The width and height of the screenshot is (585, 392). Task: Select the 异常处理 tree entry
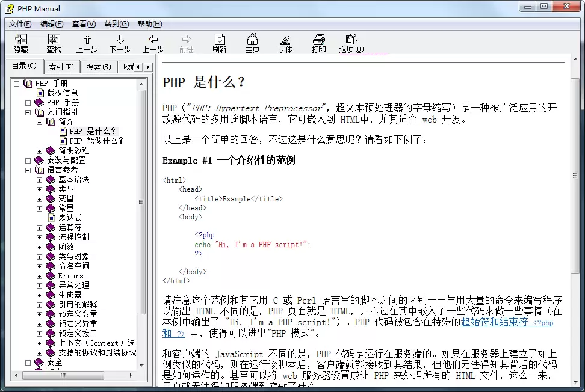74,285
